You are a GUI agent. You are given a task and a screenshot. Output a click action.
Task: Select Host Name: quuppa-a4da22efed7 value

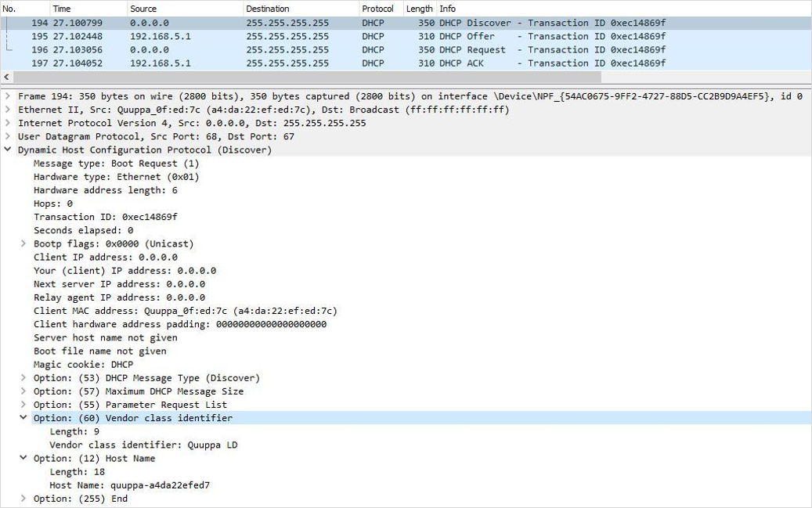tap(129, 485)
